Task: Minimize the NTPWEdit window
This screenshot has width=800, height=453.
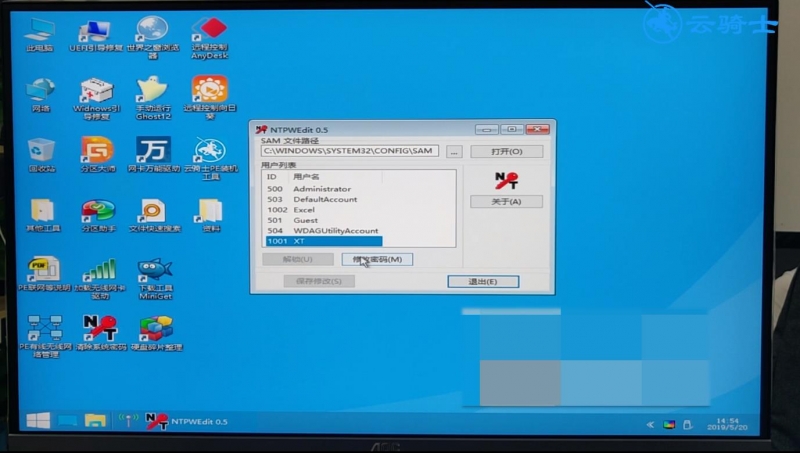Action: click(486, 130)
